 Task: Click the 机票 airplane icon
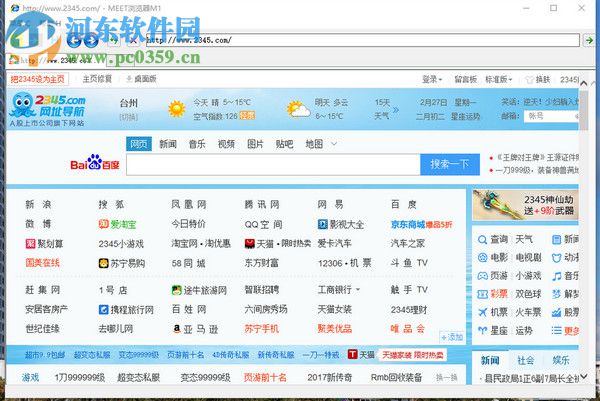[x=482, y=312]
